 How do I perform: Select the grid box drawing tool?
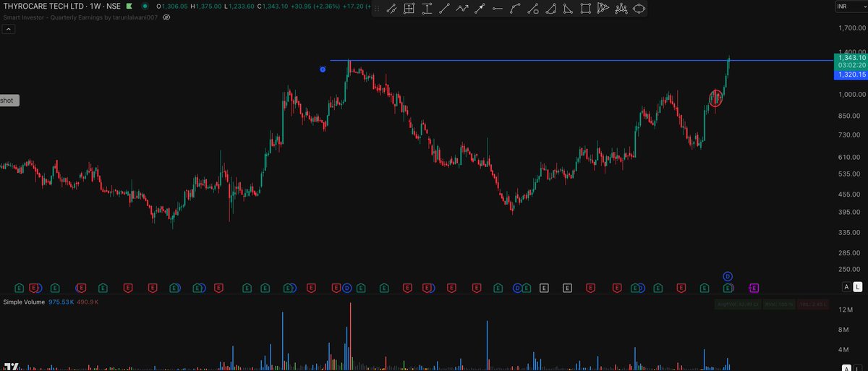(409, 9)
